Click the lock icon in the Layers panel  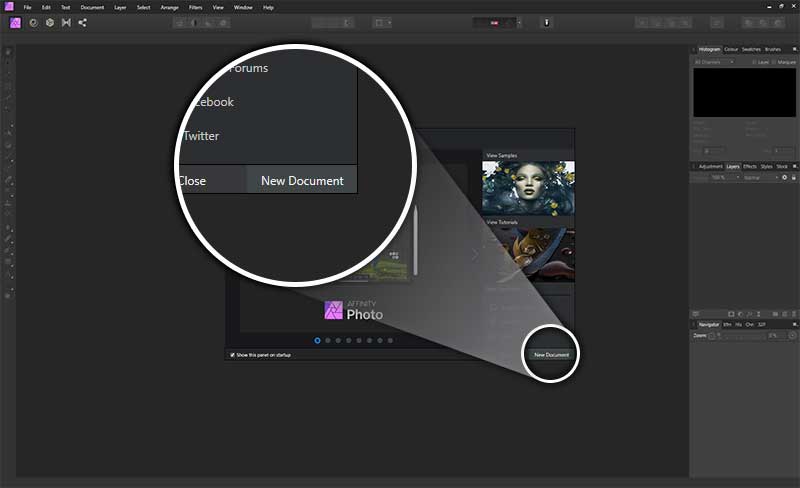pos(793,177)
